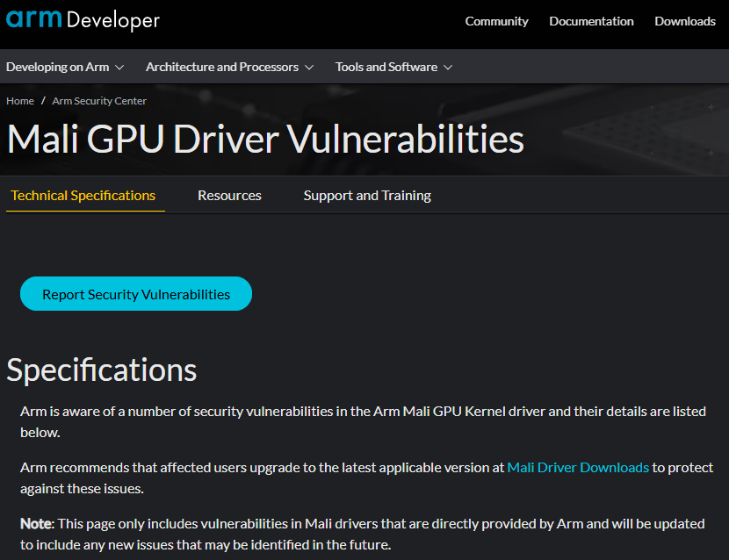The width and height of the screenshot is (729, 560).
Task: Switch to the Resources tab
Action: click(229, 196)
